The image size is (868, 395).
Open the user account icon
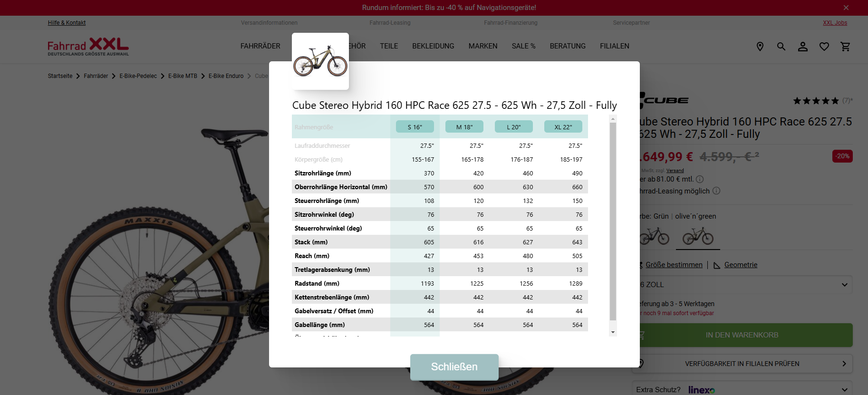[802, 47]
